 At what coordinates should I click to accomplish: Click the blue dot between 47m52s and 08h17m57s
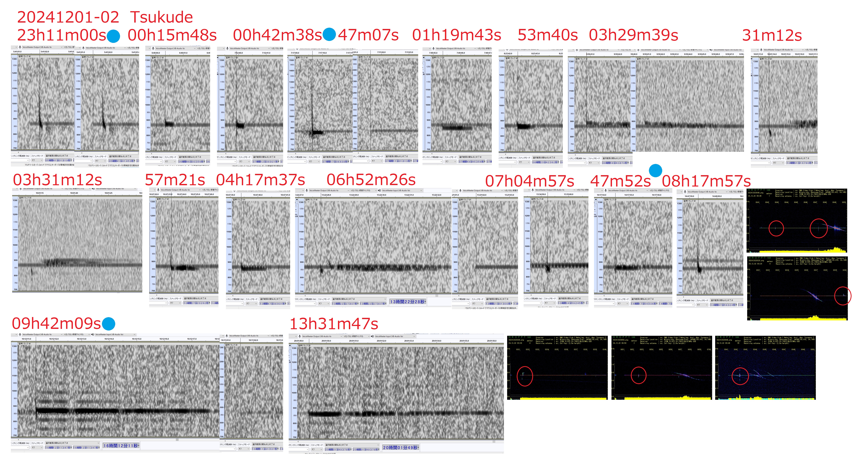(655, 171)
